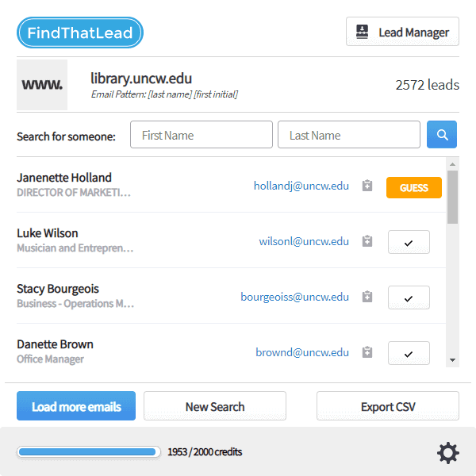The width and height of the screenshot is (476, 476).
Task: Click the www. domain thumbnail
Action: coord(42,84)
